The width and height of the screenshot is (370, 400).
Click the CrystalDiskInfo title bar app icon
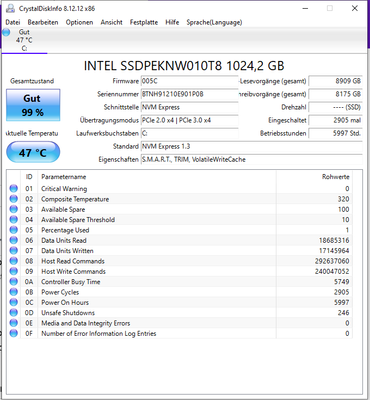click(x=11, y=8)
